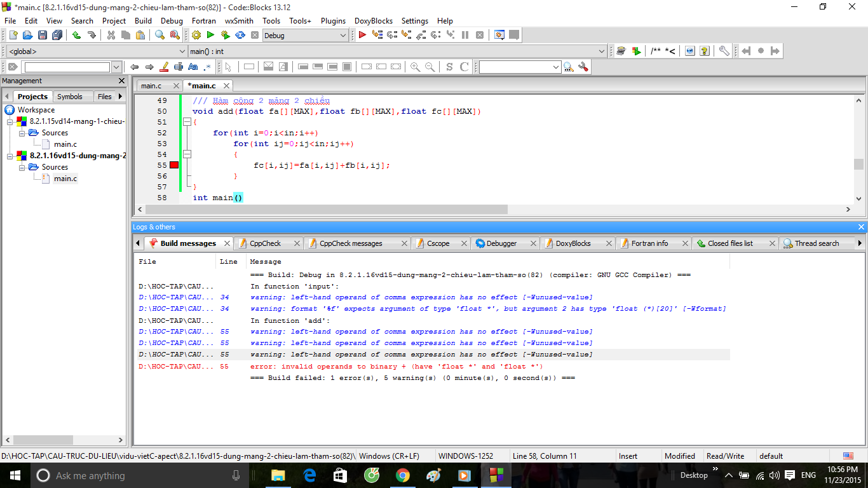Click the Find magnifier icon in main toolbar
Screen dimensions: 868x488
tap(160, 36)
